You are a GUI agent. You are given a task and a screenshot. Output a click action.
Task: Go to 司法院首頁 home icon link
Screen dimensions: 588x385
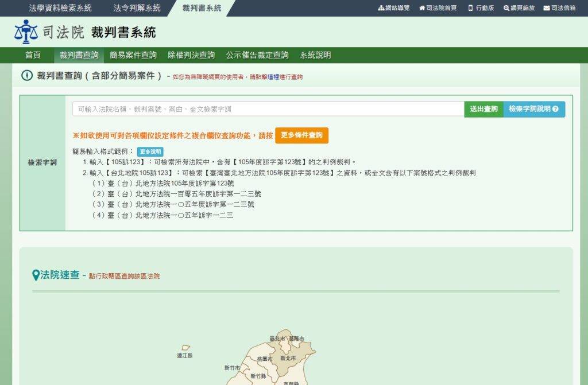[x=438, y=8]
